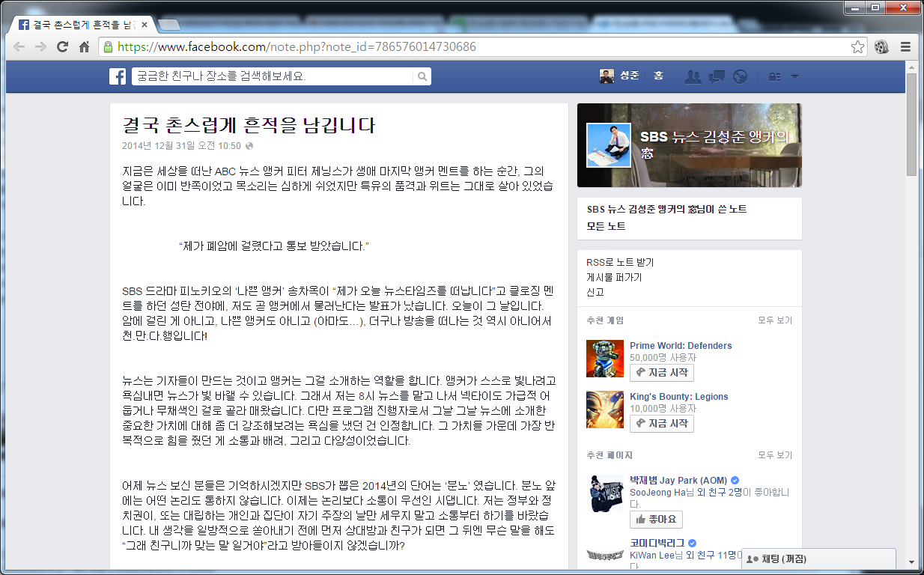This screenshot has width=924, height=575.
Task: Bookmark this page with star icon
Action: [x=857, y=46]
